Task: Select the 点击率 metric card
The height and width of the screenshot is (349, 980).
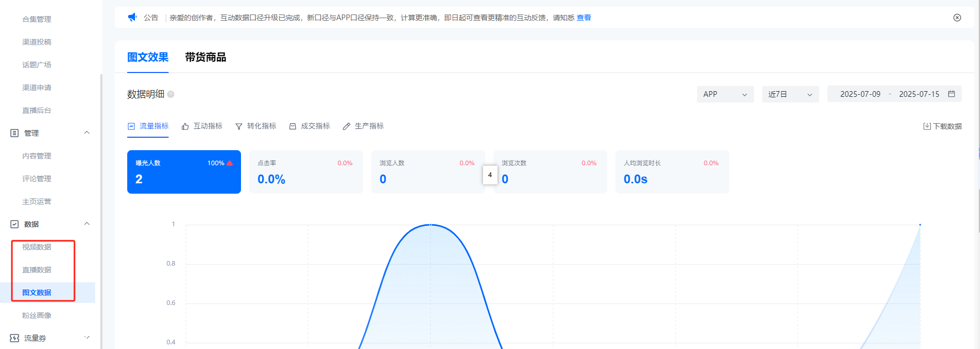Action: tap(306, 172)
